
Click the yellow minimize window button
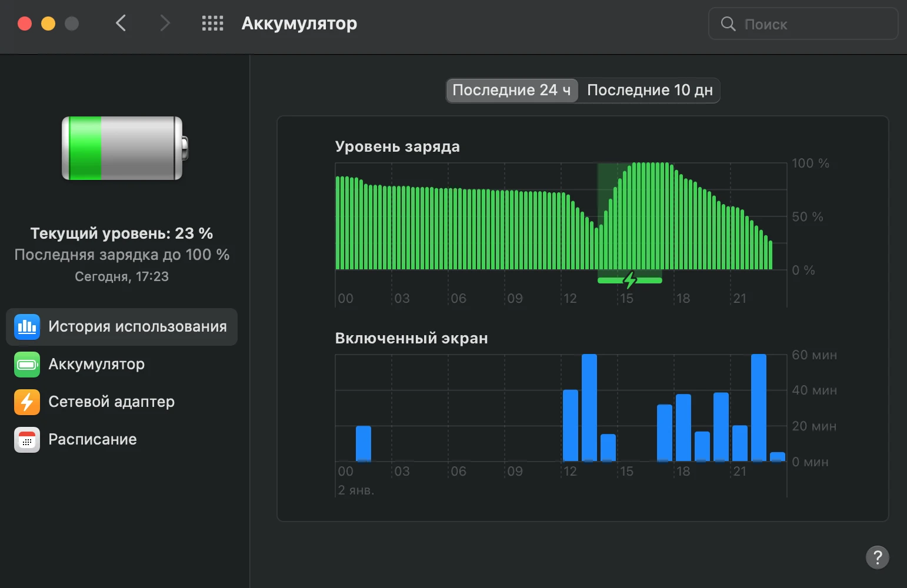click(x=48, y=24)
